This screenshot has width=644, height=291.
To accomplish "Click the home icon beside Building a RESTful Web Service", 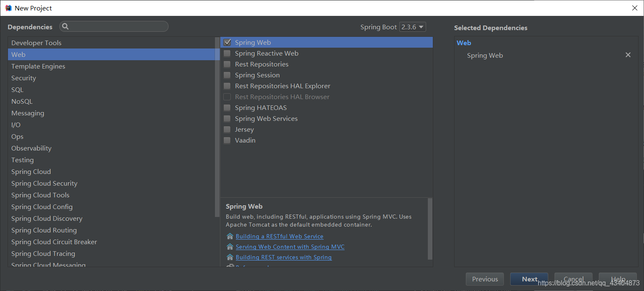I will pos(230,237).
